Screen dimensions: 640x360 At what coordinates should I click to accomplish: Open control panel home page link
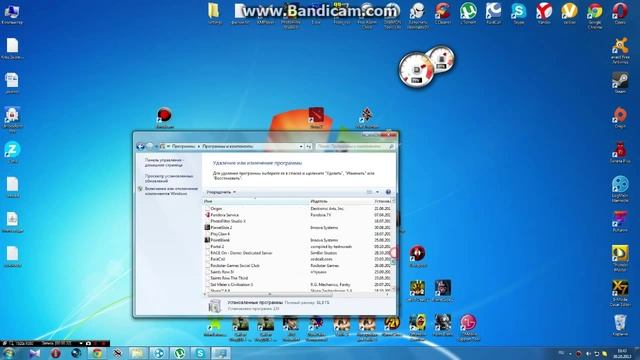coord(164,162)
